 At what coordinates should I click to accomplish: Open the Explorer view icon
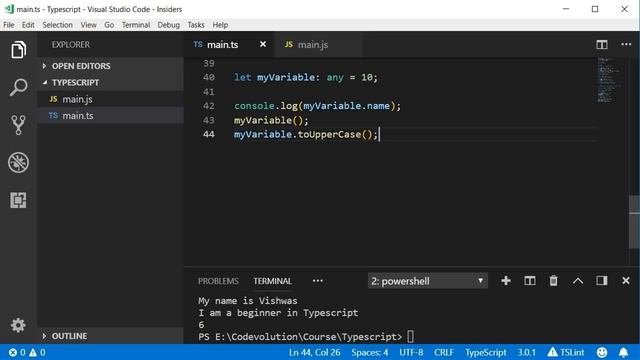pyautogui.click(x=18, y=50)
